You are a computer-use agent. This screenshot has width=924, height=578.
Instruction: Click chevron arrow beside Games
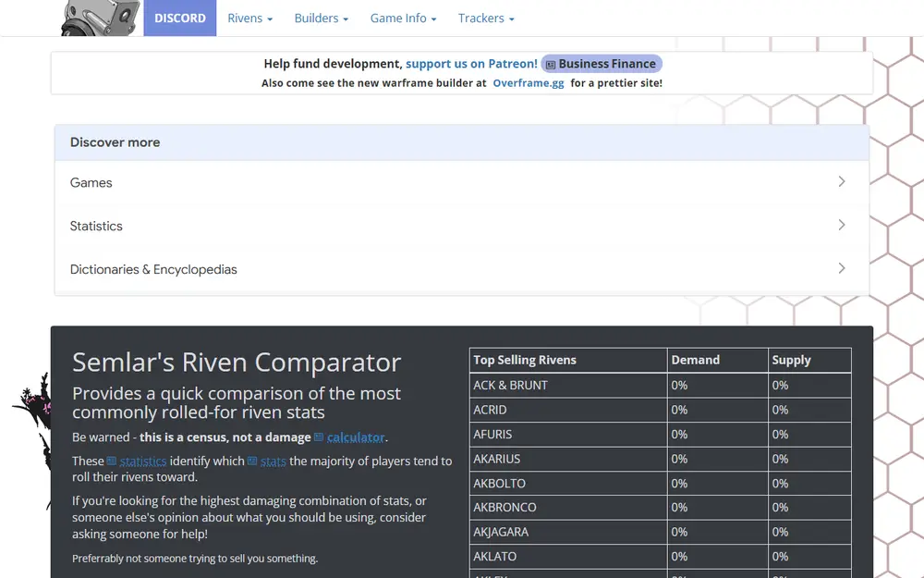[842, 181]
